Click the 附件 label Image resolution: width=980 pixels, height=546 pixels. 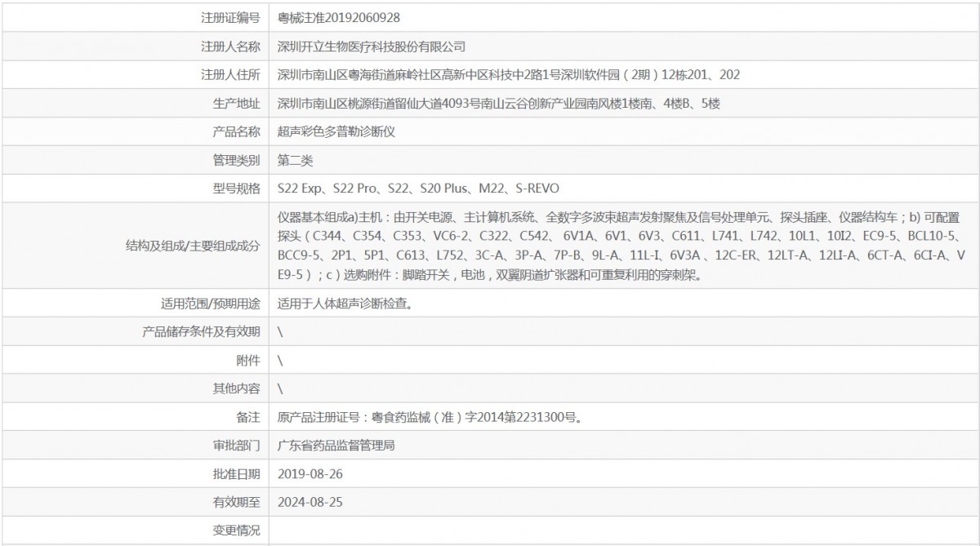tap(248, 361)
